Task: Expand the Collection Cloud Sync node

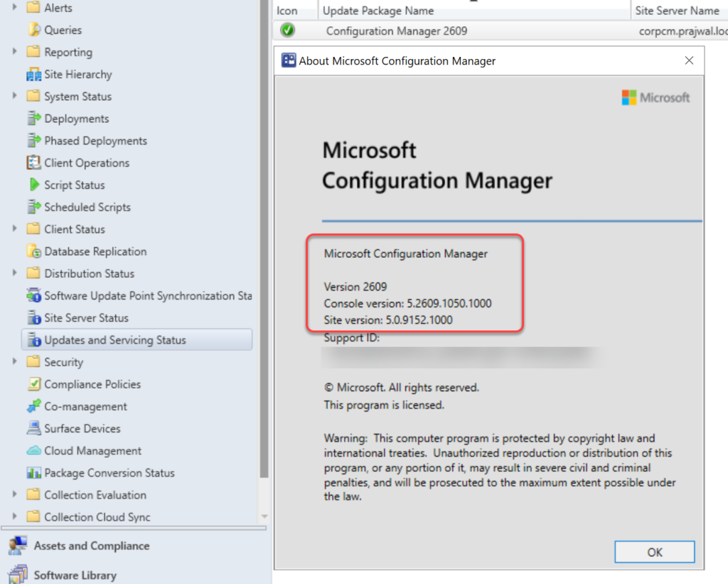Action: (x=14, y=517)
